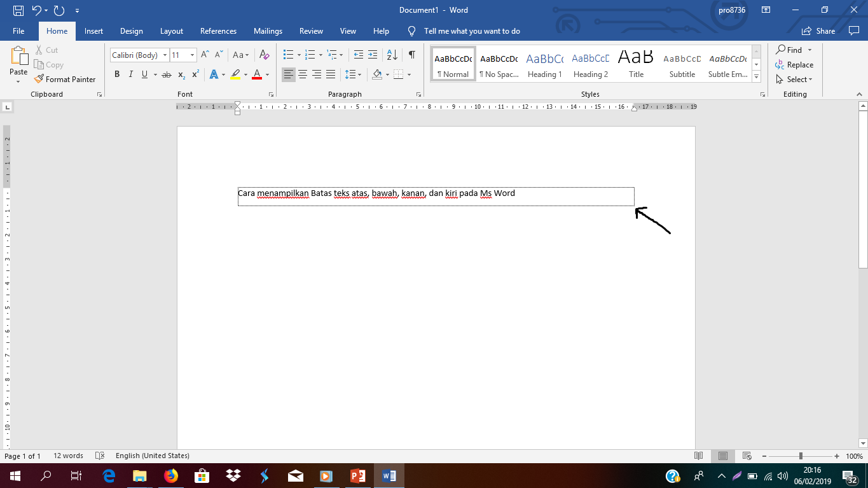
Task: Switch to the Design tab
Action: coord(132,31)
